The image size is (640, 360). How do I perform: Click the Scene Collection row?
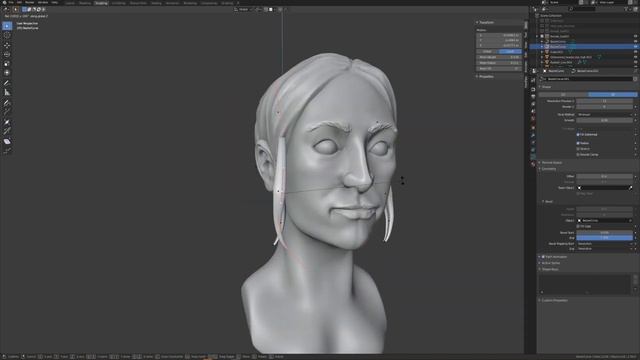[551, 16]
